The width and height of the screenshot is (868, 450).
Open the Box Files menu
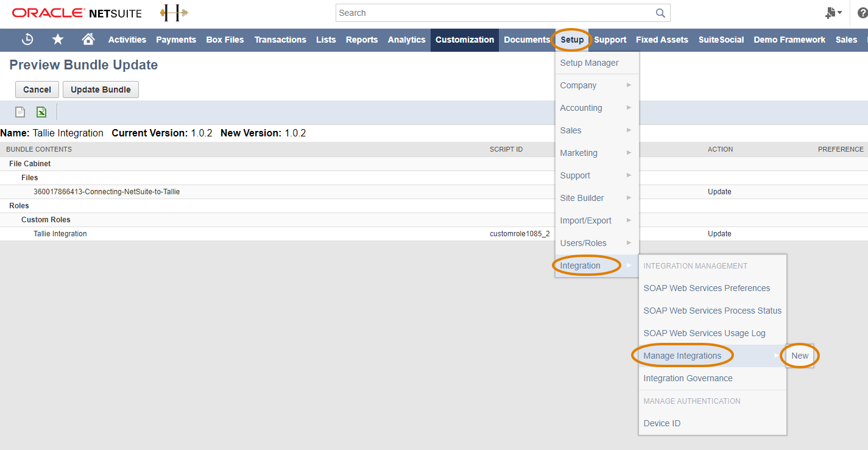pos(225,40)
